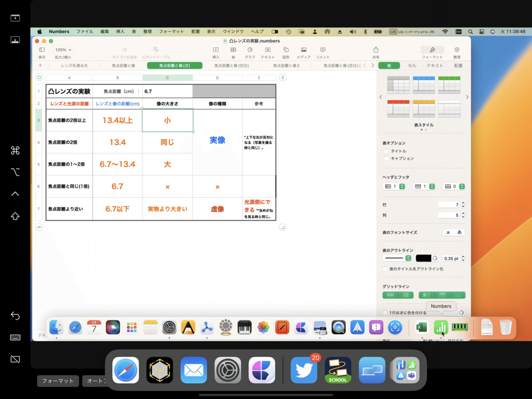Screen dimensions: 532x399
Task: Enable the タイトル checkbox
Action: pyautogui.click(x=387, y=151)
